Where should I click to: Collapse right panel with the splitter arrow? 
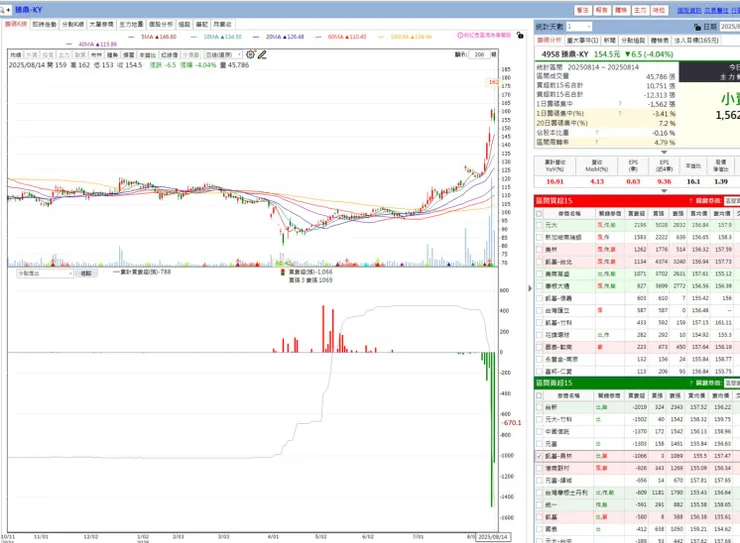tap(530, 288)
